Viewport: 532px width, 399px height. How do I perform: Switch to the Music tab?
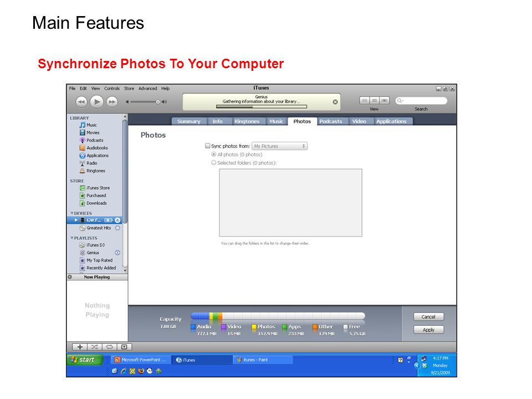tap(276, 121)
